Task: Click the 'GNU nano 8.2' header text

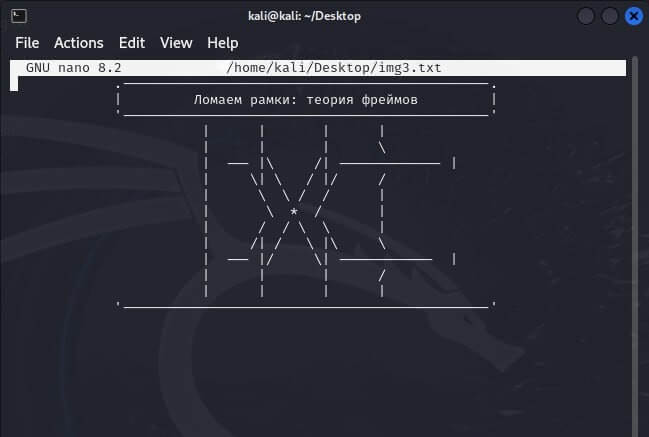Action: coord(73,67)
